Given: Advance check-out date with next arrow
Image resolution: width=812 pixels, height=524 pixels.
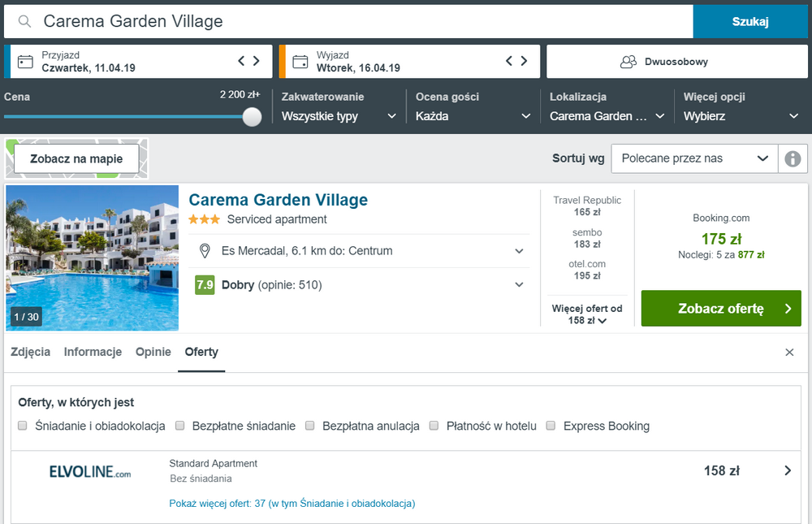Looking at the screenshot, I should [x=525, y=61].
